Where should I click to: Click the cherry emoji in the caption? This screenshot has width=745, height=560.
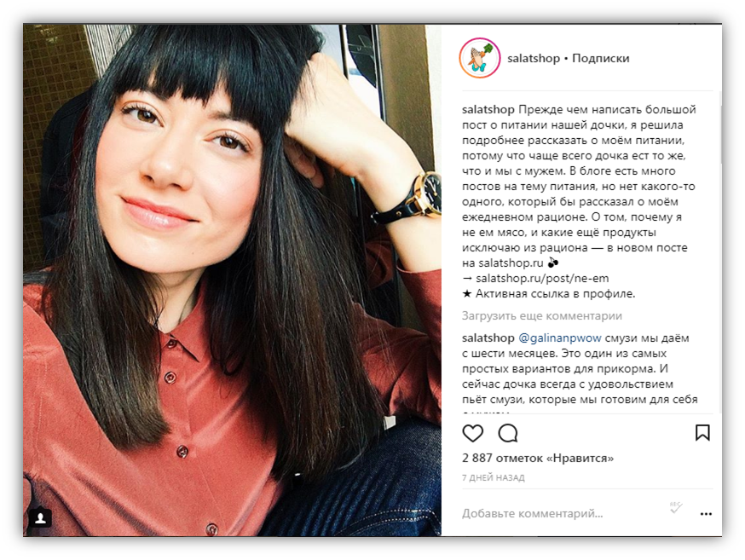coord(553,263)
